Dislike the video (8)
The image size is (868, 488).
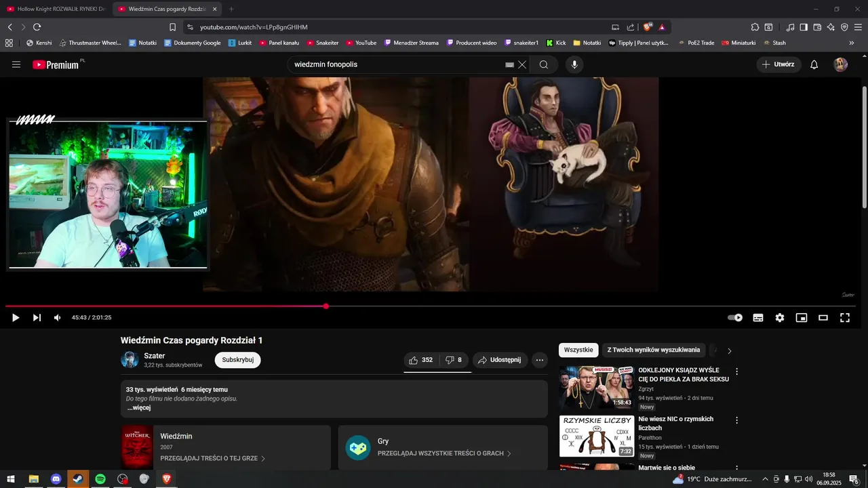[454, 360]
